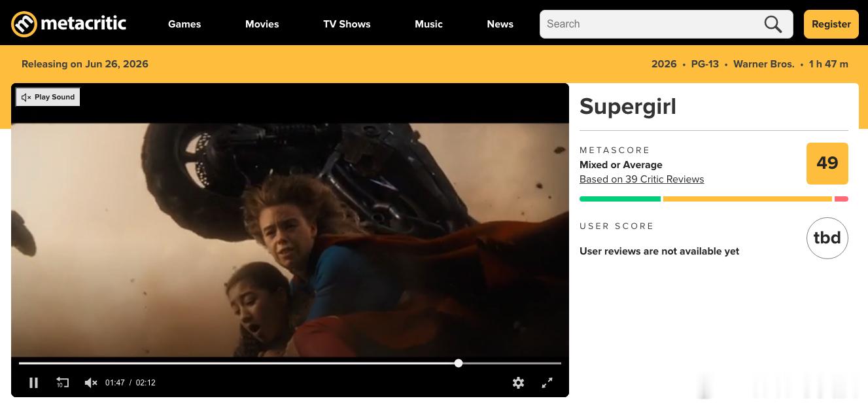
Task: Click the 'Releasing on Jun 26, 2026' text
Action: coord(85,64)
